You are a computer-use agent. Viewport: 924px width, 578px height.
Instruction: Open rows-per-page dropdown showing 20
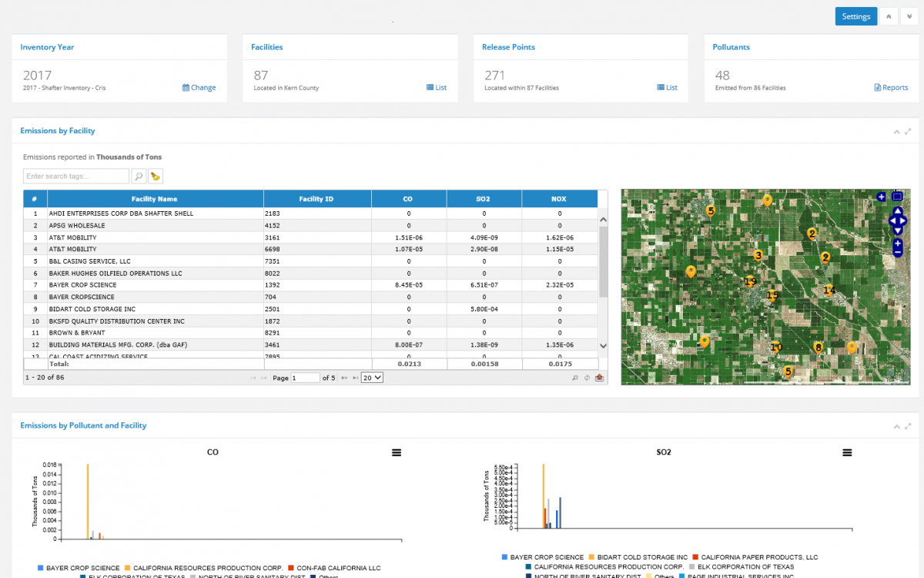(x=373, y=378)
